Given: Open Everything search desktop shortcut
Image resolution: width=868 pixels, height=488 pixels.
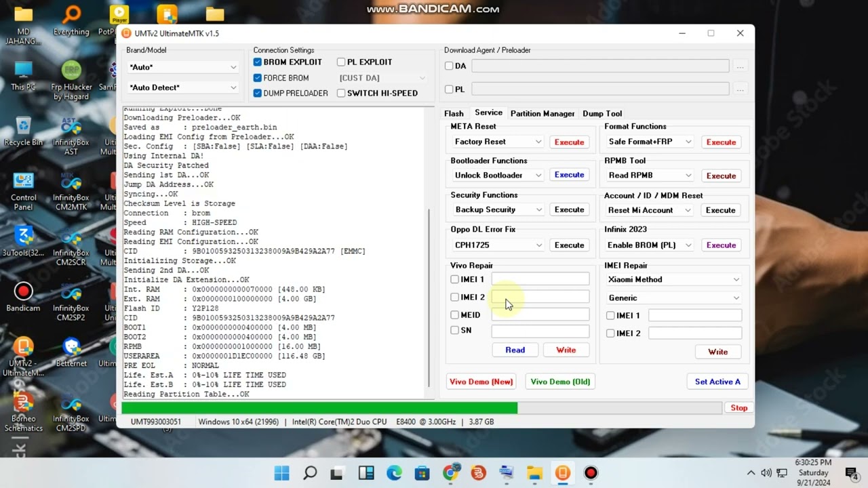Looking at the screenshot, I should click(71, 20).
